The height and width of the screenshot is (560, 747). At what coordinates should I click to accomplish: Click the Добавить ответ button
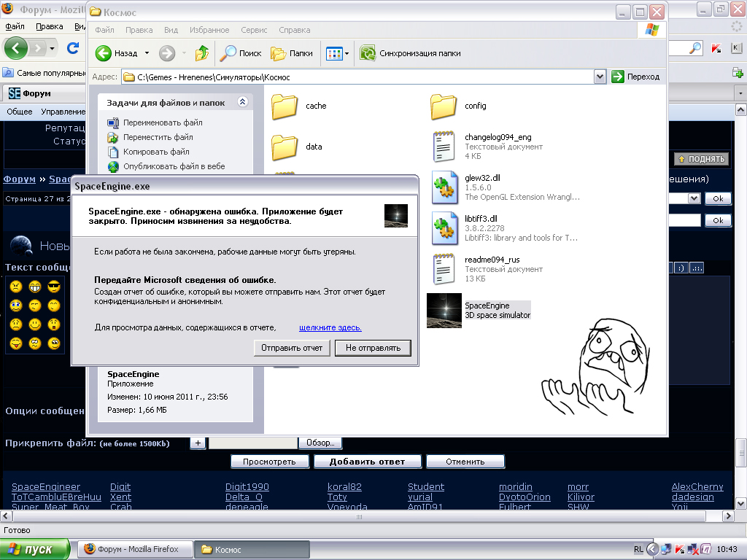coord(368,462)
